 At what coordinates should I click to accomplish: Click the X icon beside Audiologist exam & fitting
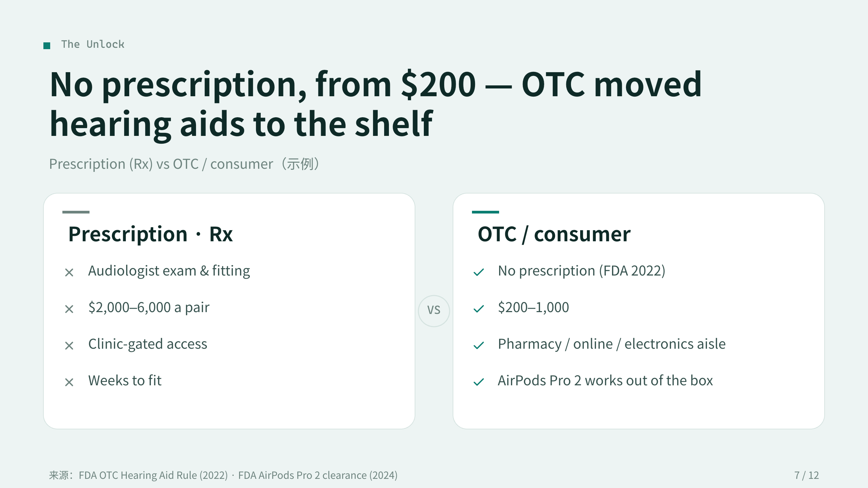pyautogui.click(x=69, y=272)
